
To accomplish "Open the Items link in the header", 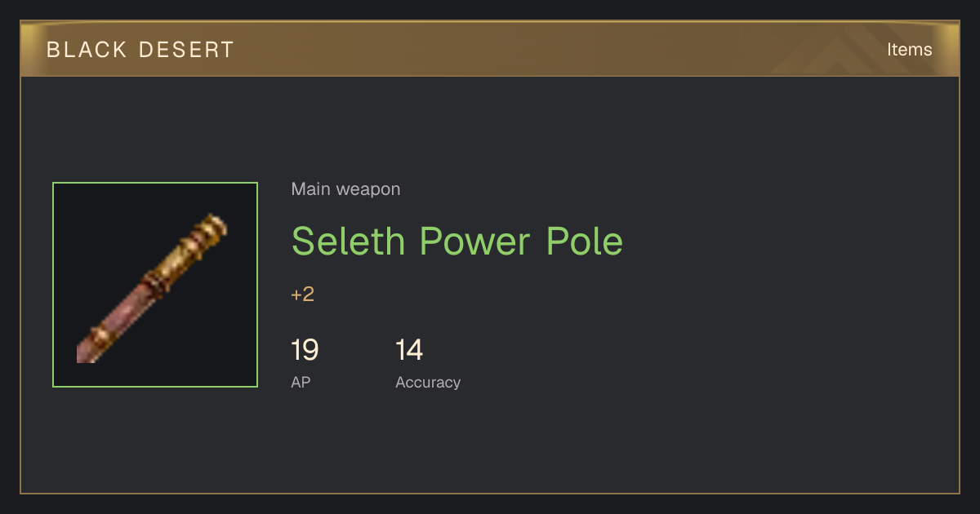I will pos(909,50).
